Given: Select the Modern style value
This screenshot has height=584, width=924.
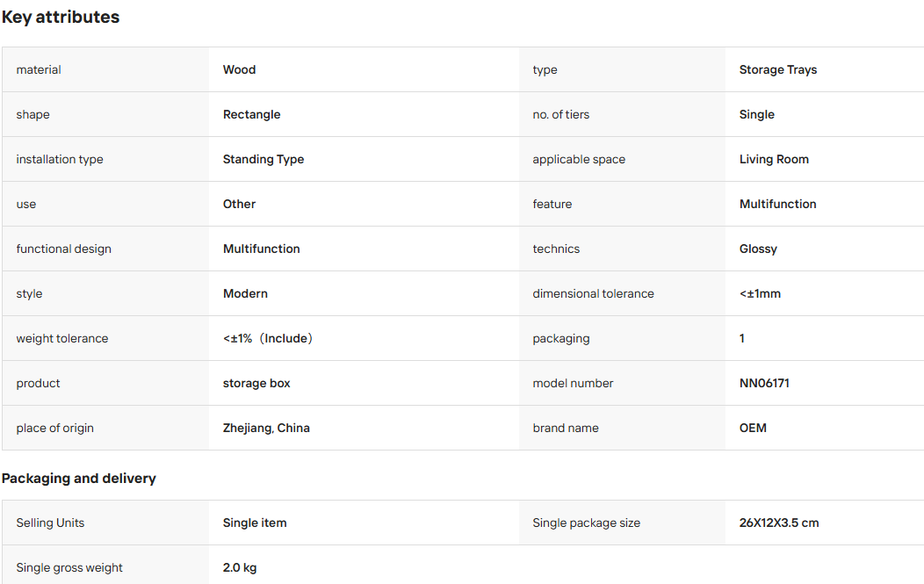Looking at the screenshot, I should (245, 293).
